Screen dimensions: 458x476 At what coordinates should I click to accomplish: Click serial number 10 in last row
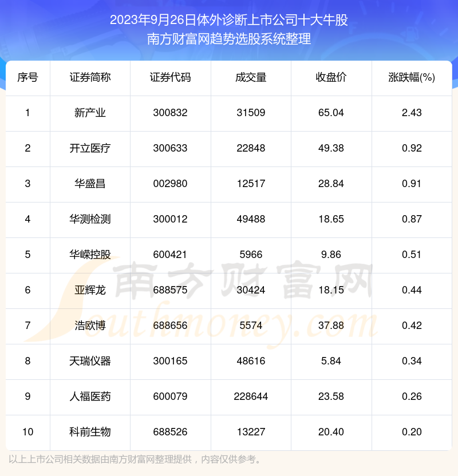[x=27, y=432]
